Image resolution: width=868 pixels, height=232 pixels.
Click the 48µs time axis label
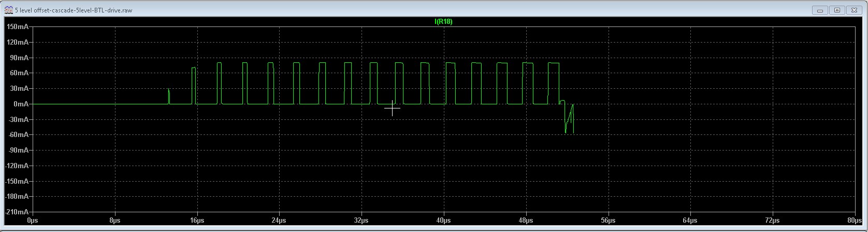[526, 221]
